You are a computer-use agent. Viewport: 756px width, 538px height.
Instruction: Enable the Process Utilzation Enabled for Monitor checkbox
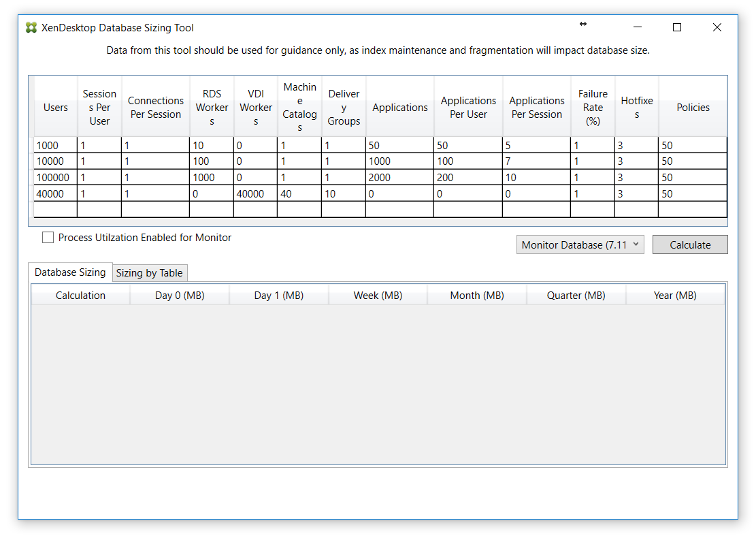pos(48,237)
